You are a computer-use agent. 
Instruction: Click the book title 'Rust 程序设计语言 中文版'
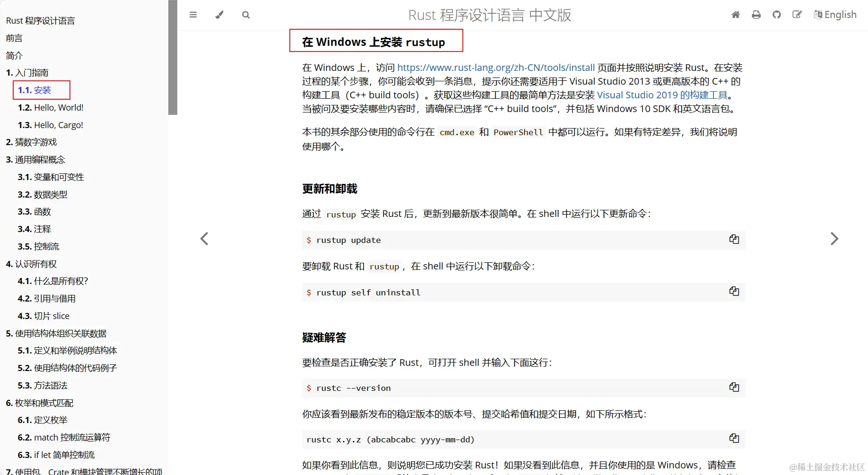pos(490,15)
